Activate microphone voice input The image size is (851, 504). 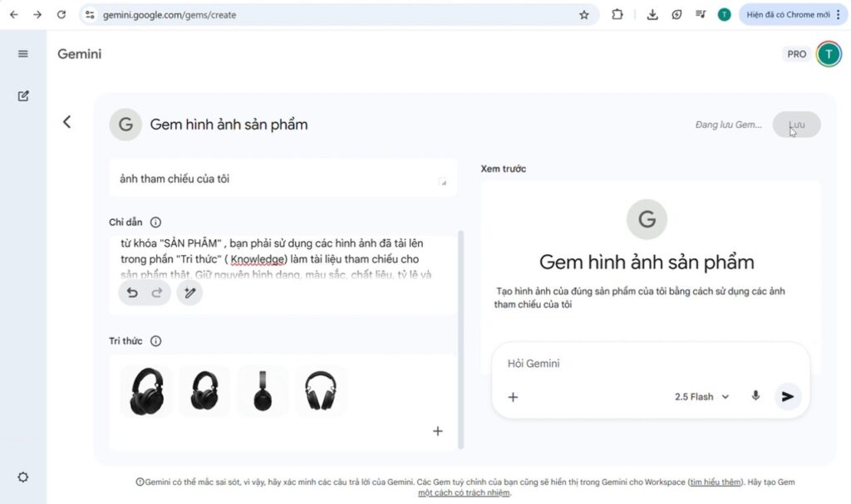(x=755, y=396)
